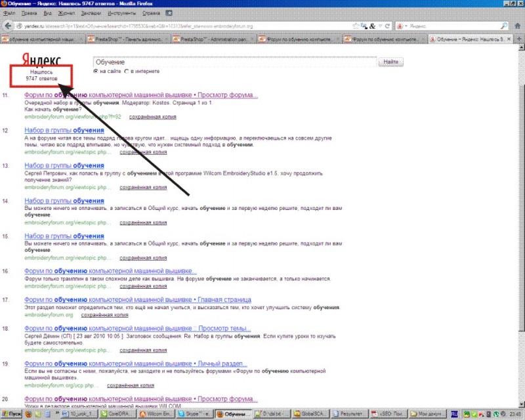Click the Найти search button
The height and width of the screenshot is (420, 525).
pos(390,62)
